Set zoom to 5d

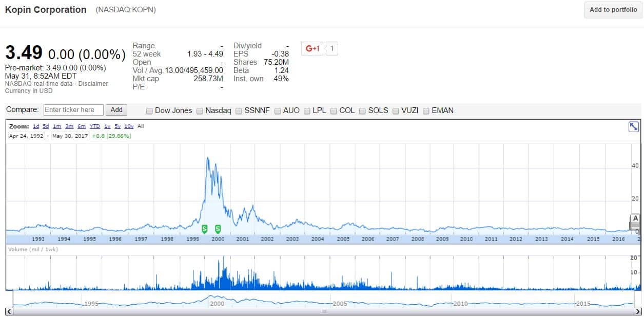tap(46, 126)
